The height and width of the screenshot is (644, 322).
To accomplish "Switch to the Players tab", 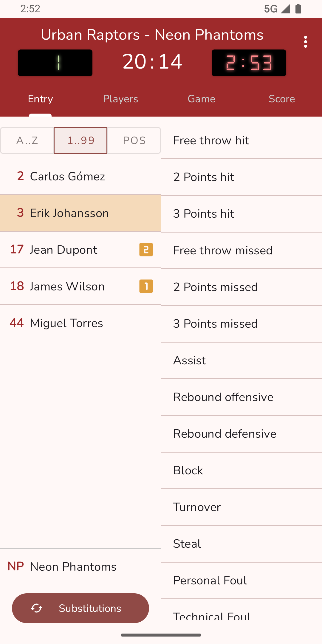I will tap(120, 99).
